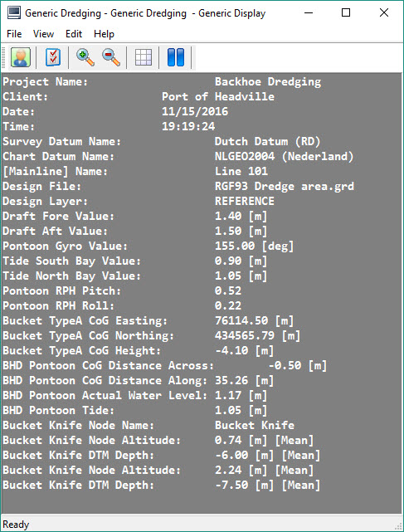Click the zoom in magnifier icon
The height and width of the screenshot is (532, 404).
85,57
